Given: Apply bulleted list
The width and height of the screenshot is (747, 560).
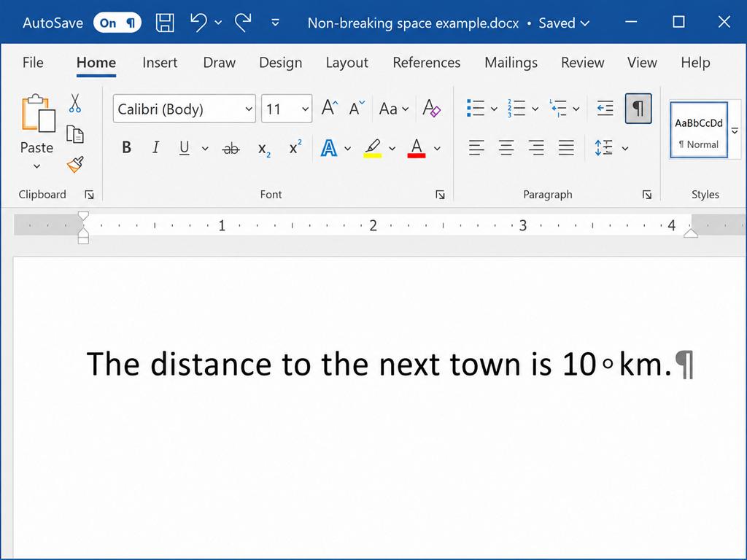Looking at the screenshot, I should (476, 109).
